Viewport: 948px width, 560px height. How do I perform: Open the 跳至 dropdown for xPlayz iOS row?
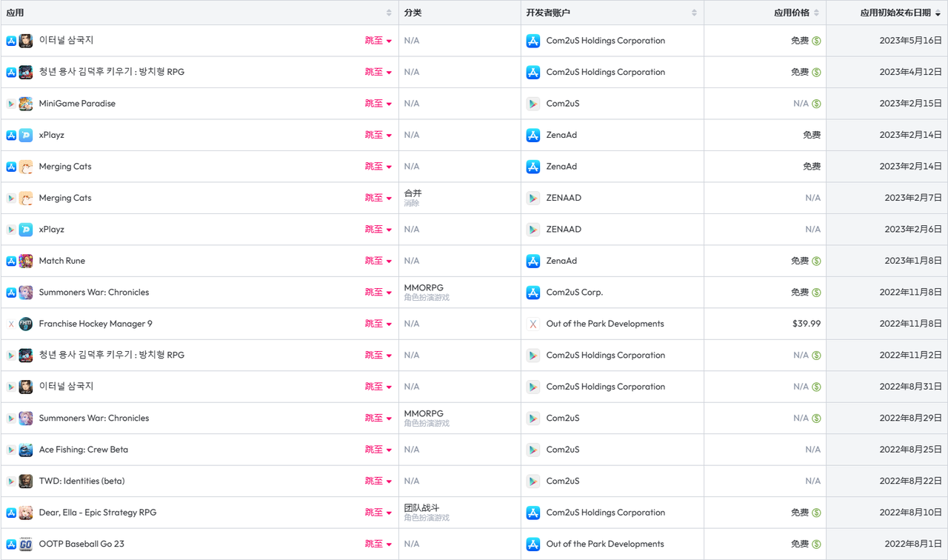click(x=378, y=135)
